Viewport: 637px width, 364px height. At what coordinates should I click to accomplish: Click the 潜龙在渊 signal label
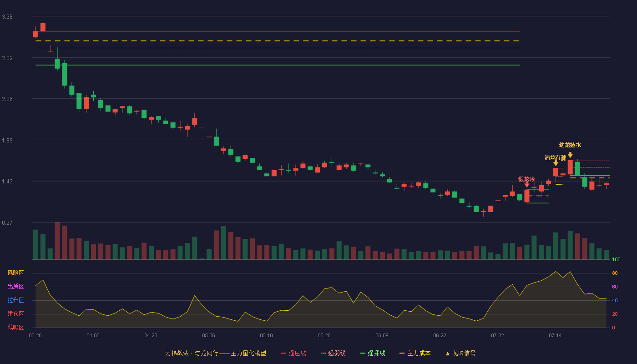click(x=556, y=158)
